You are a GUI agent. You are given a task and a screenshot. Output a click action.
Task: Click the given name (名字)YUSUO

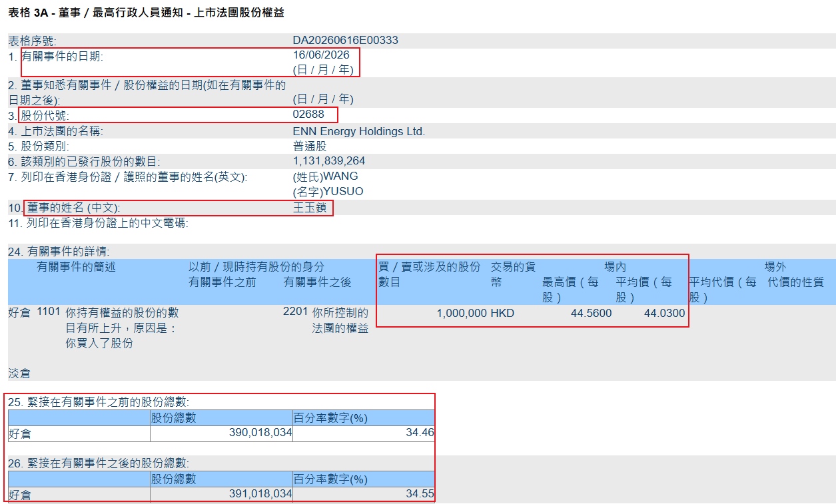pyautogui.click(x=328, y=192)
